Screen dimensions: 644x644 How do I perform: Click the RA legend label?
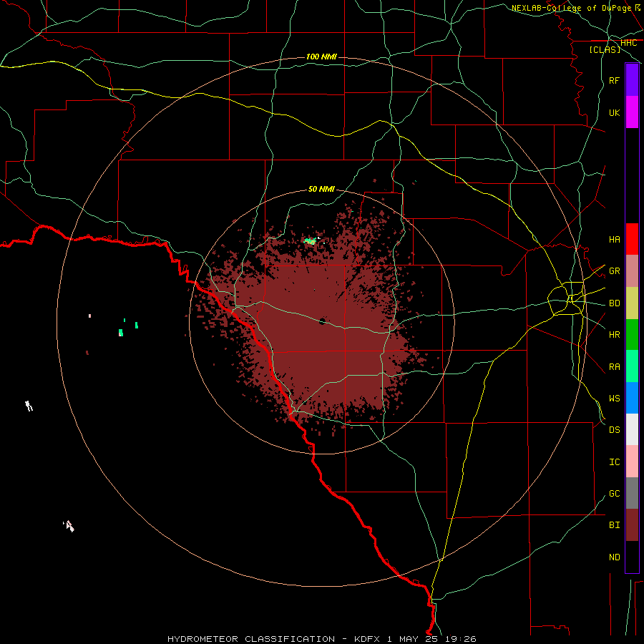click(x=614, y=367)
